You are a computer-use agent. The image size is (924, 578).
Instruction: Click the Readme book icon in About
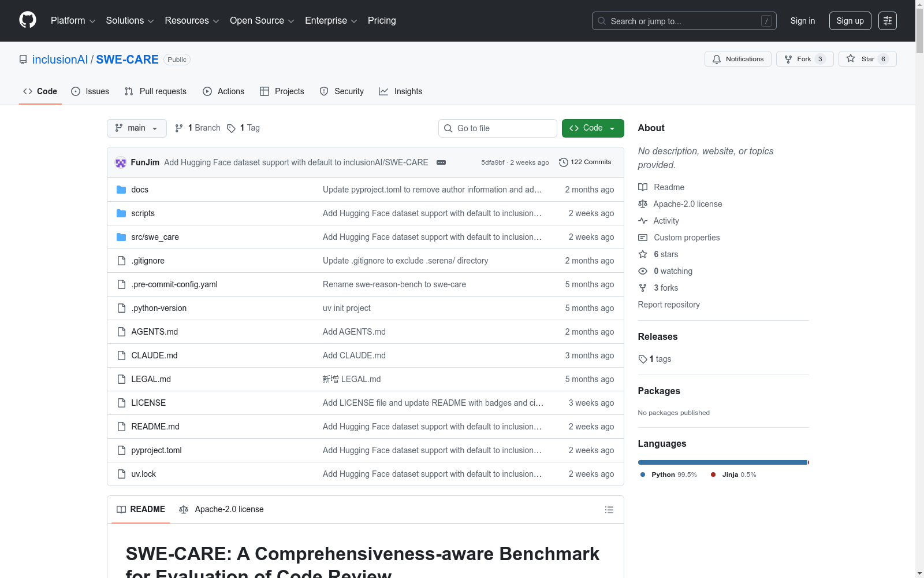point(643,187)
